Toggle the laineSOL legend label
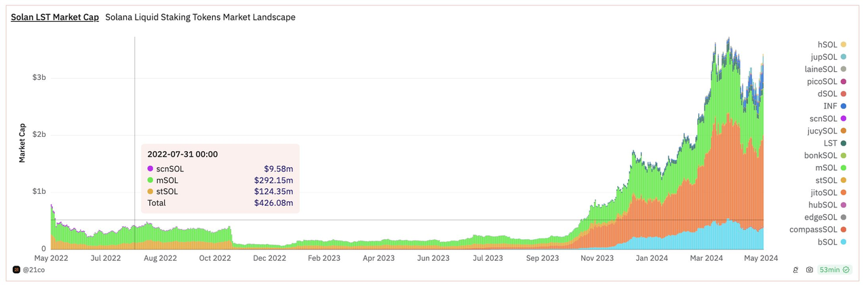The image size is (868, 288). coord(821,69)
